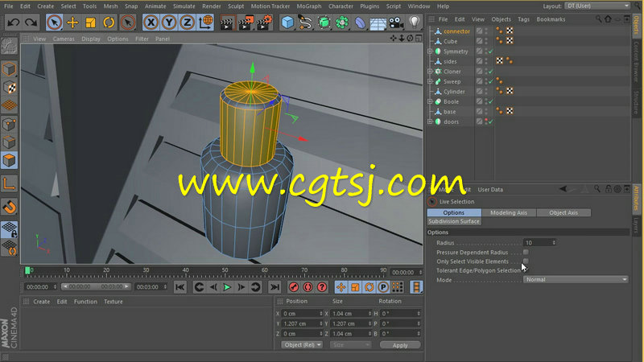Switch to Edges mode
This screenshot has width=644, height=362.
click(x=9, y=142)
